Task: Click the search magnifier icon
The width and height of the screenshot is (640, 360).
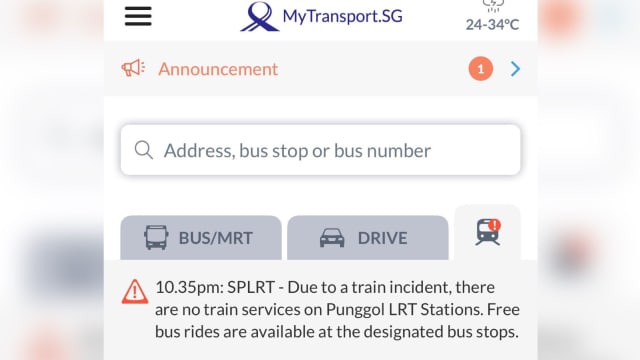Action: [144, 150]
